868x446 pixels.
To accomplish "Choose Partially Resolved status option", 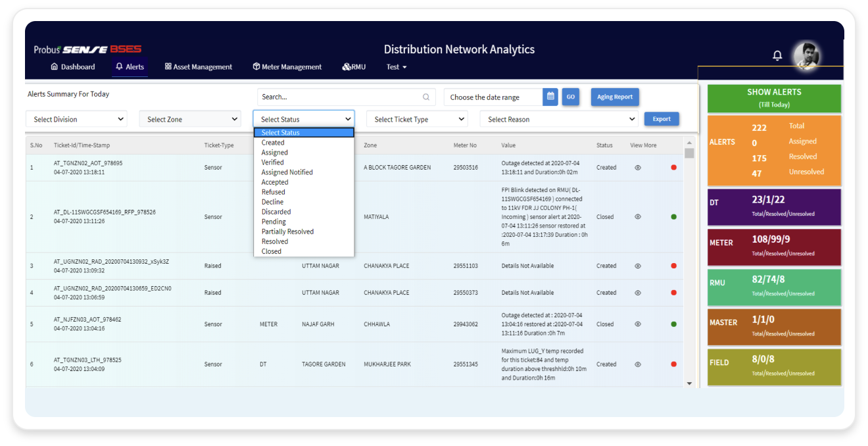I will pos(287,232).
